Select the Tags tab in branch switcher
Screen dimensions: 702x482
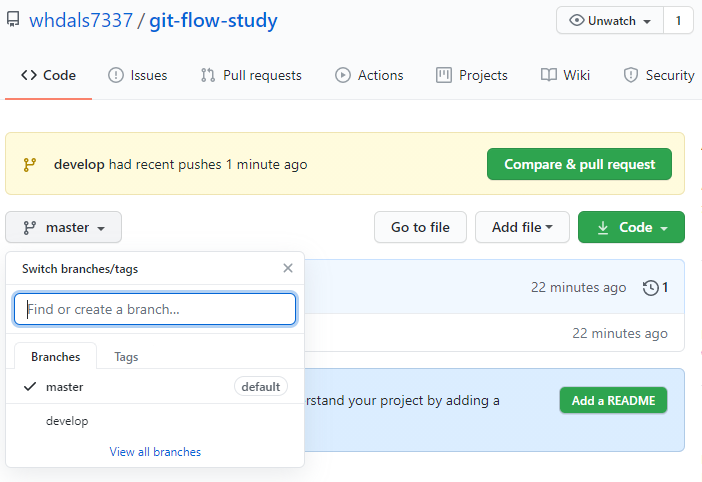(x=126, y=357)
